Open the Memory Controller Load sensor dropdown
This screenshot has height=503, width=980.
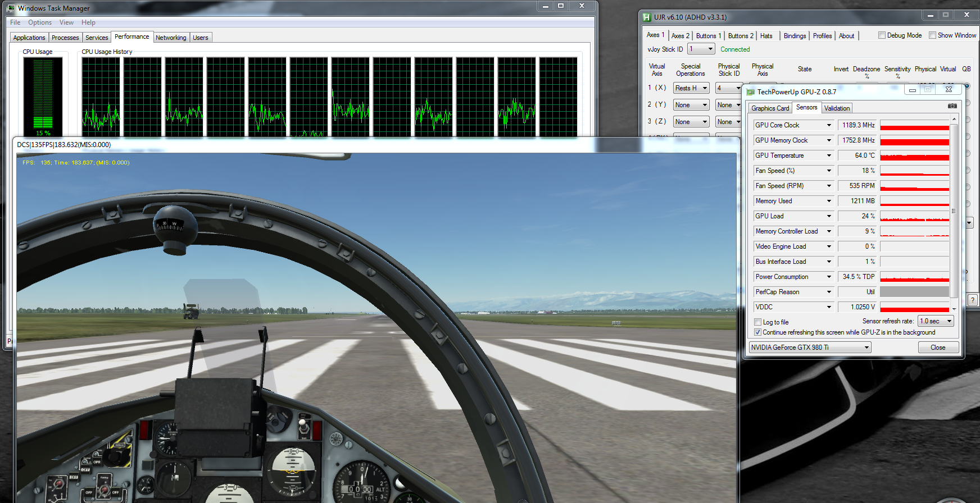coord(829,231)
